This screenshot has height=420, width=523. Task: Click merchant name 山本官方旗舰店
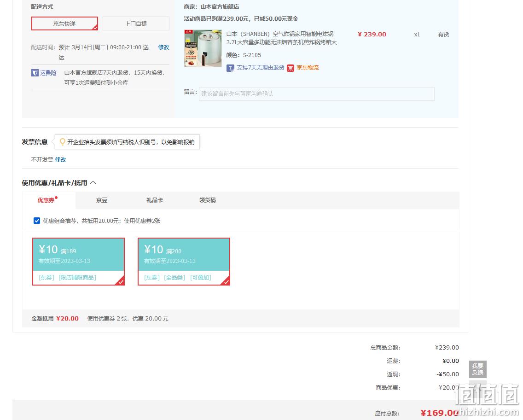click(220, 6)
